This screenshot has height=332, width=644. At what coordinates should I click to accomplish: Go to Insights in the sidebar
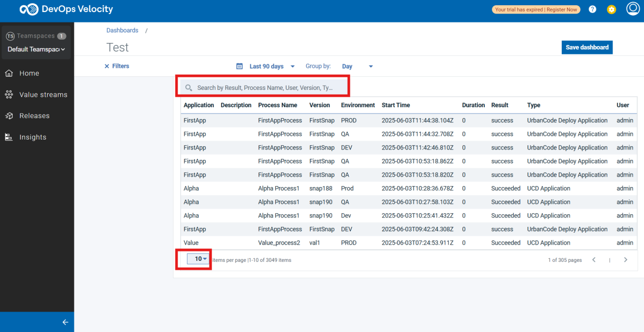click(x=32, y=137)
